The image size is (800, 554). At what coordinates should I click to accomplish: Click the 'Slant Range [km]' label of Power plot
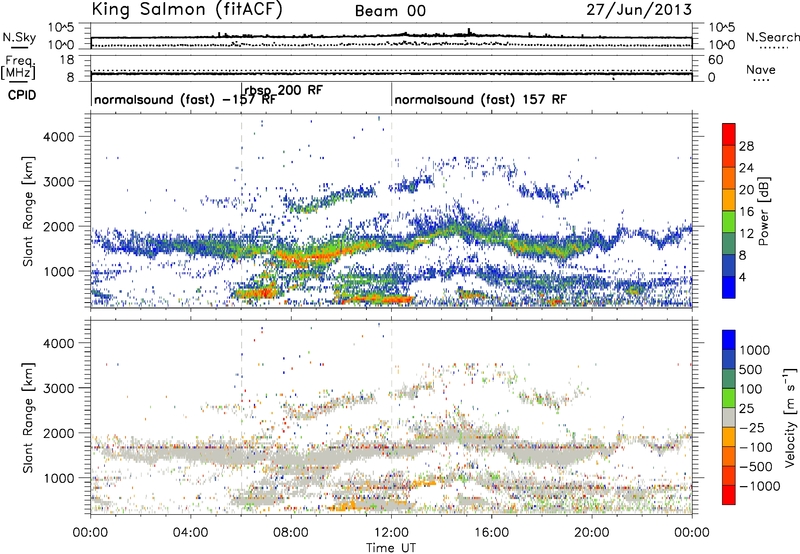coord(28,211)
